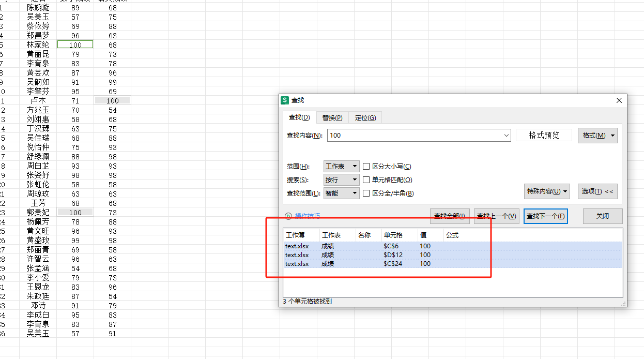
Task: Click the 格式预览 box
Action: [x=544, y=136]
